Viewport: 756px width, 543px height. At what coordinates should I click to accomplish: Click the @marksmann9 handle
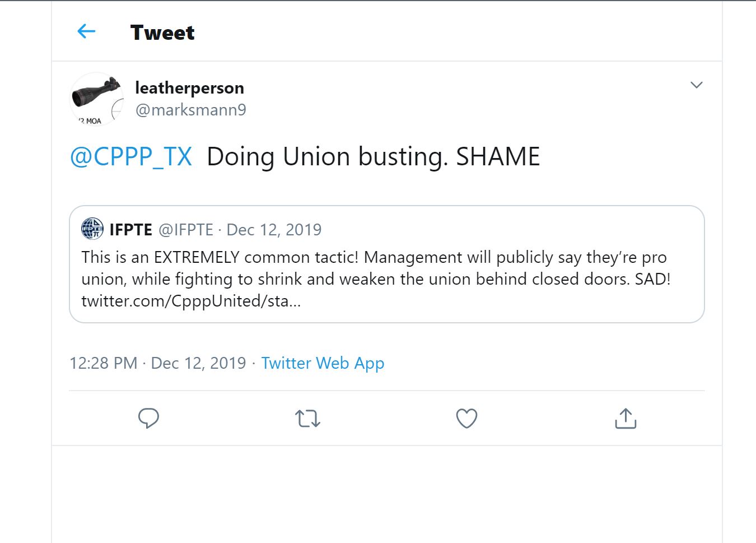[190, 110]
